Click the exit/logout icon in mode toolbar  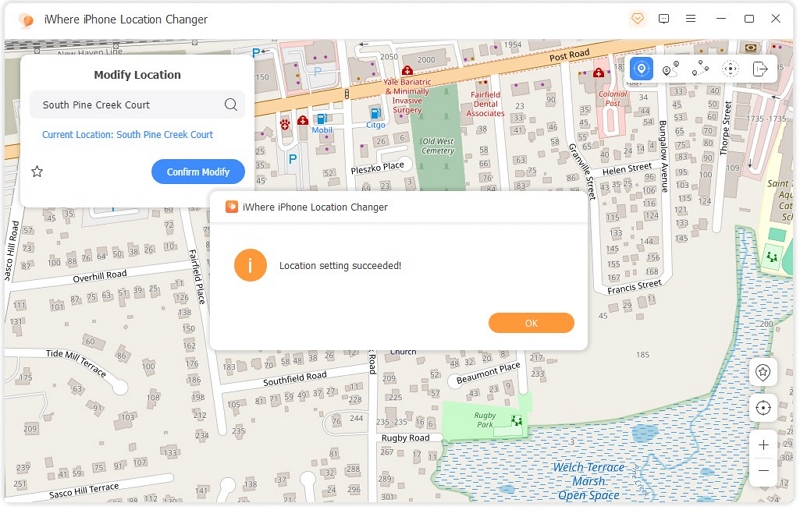point(760,68)
